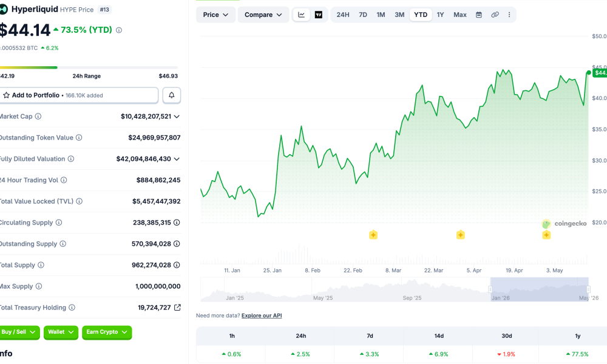Click Total Value Locked info icon
Viewport: 607px width, 364px height.
80,201
